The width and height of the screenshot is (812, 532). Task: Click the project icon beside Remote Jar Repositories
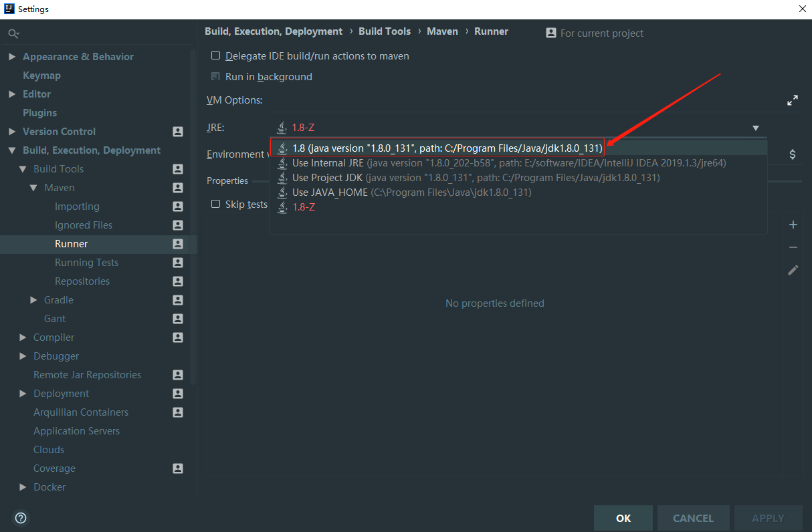pyautogui.click(x=178, y=375)
